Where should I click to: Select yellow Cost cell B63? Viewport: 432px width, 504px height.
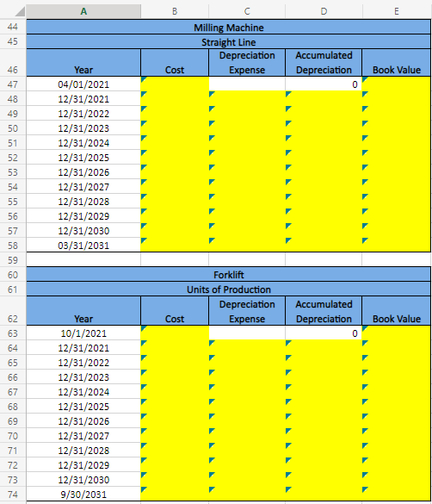175,333
